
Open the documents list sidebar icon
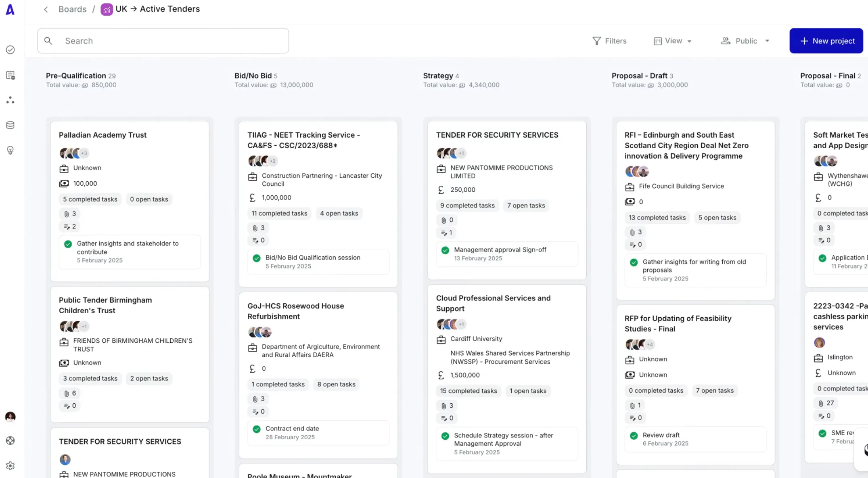(10, 75)
